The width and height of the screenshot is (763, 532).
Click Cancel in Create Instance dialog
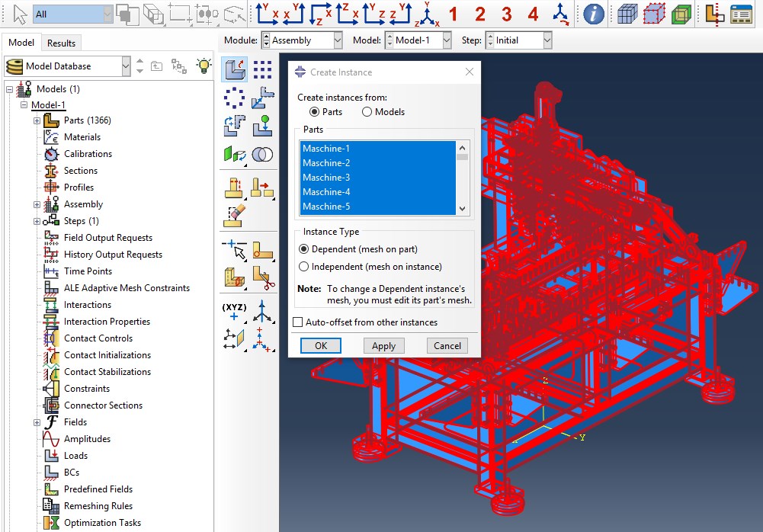(x=447, y=345)
